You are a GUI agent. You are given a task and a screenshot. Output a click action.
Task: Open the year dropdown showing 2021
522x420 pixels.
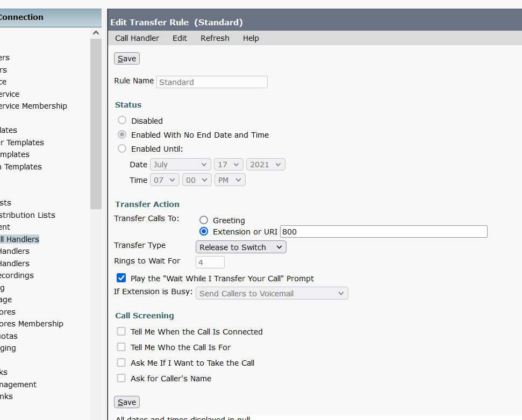click(265, 164)
